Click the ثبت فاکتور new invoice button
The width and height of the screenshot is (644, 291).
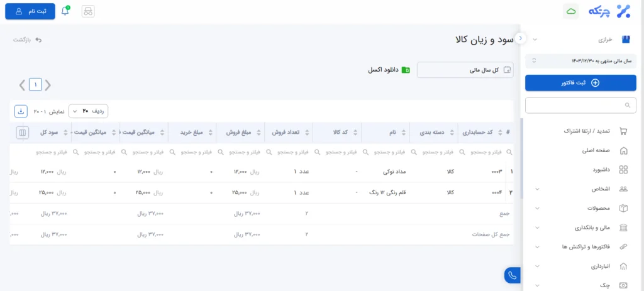pyautogui.click(x=580, y=83)
